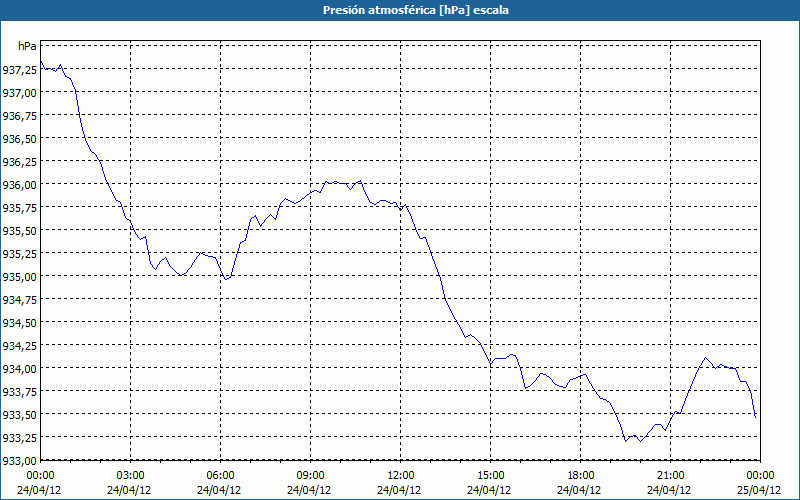Select the 24/04/12 date under 18:00

(579, 490)
